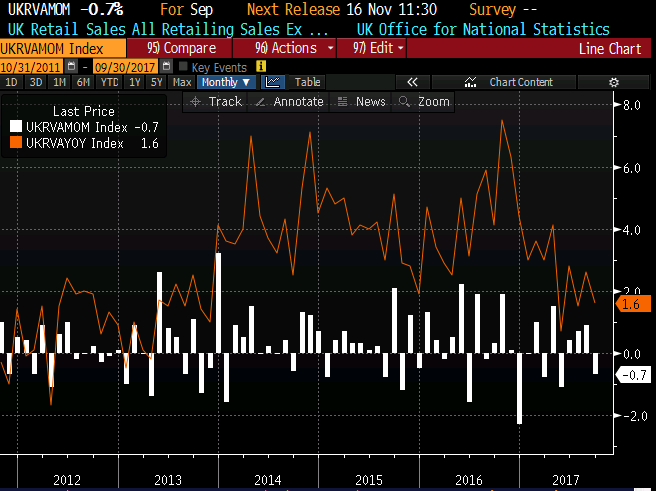Open the Zoom magnifier tool
Screen dimensions: 656x491
click(425, 102)
